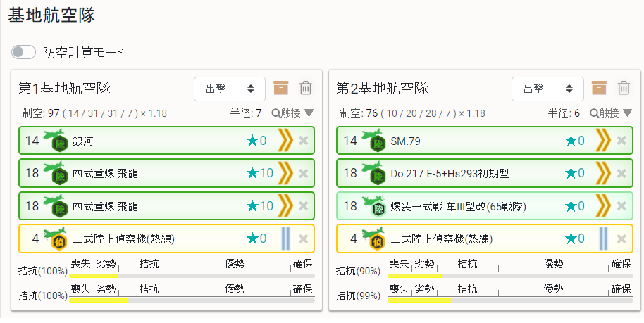Remove SM.79 with its X icon
The width and height of the screenshot is (644, 323).
click(621, 141)
